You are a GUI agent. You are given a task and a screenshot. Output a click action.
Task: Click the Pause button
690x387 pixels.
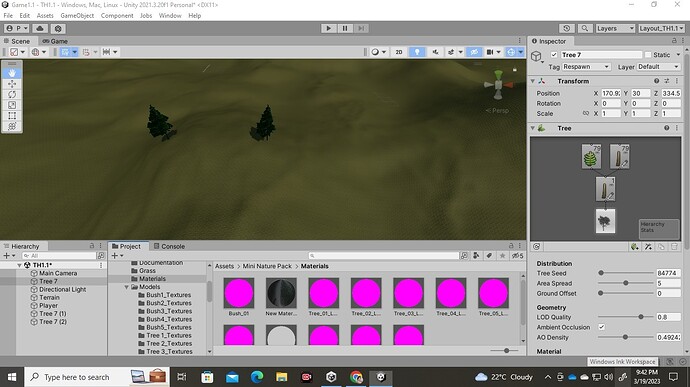(345, 28)
